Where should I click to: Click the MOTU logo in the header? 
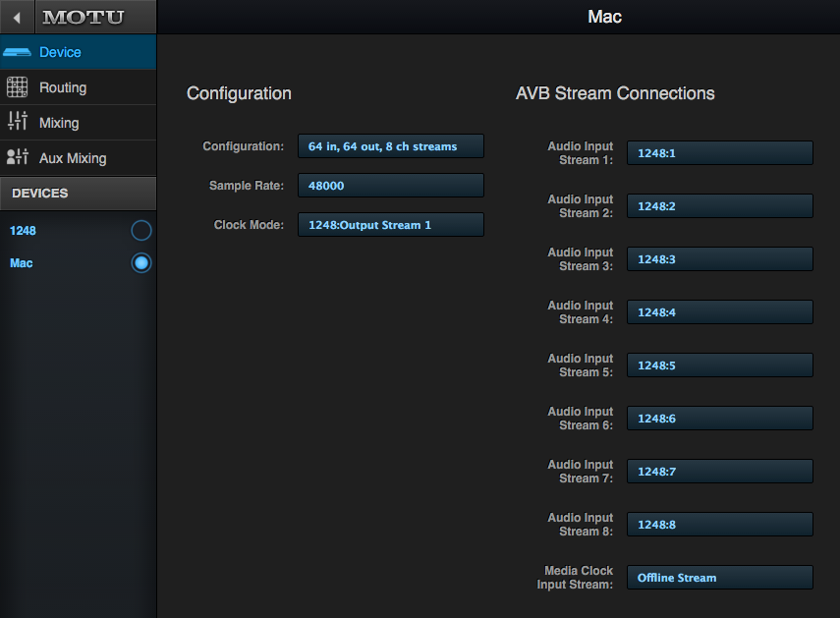84,17
